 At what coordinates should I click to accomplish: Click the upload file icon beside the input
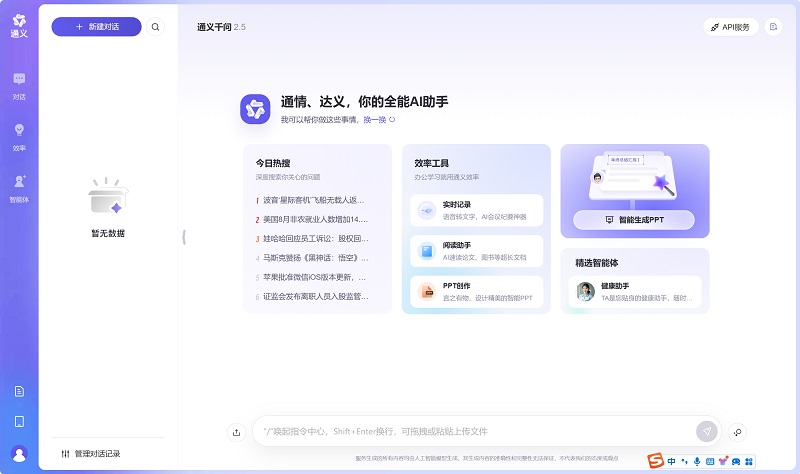[236, 432]
